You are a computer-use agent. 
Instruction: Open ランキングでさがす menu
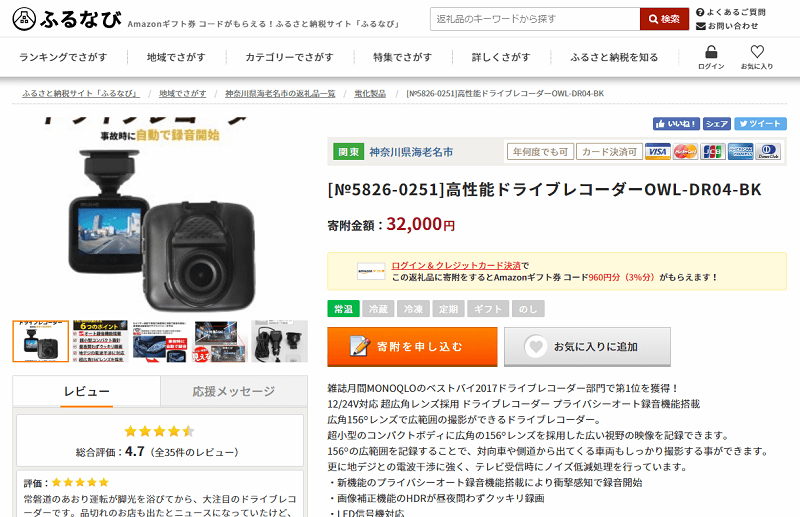pyautogui.click(x=63, y=57)
